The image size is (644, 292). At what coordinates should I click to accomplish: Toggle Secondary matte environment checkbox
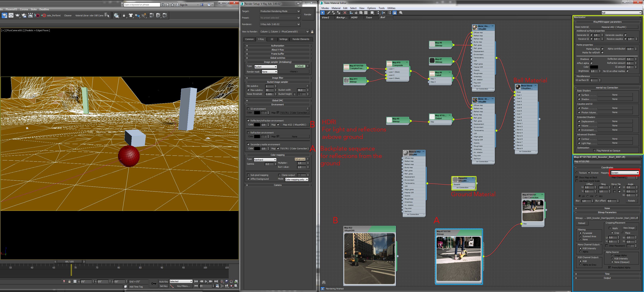click(x=248, y=144)
